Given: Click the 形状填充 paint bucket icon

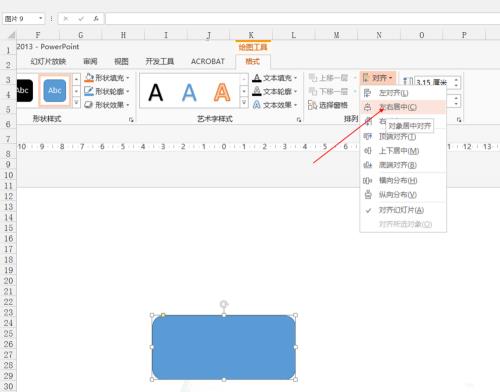Looking at the screenshot, I should [89, 78].
